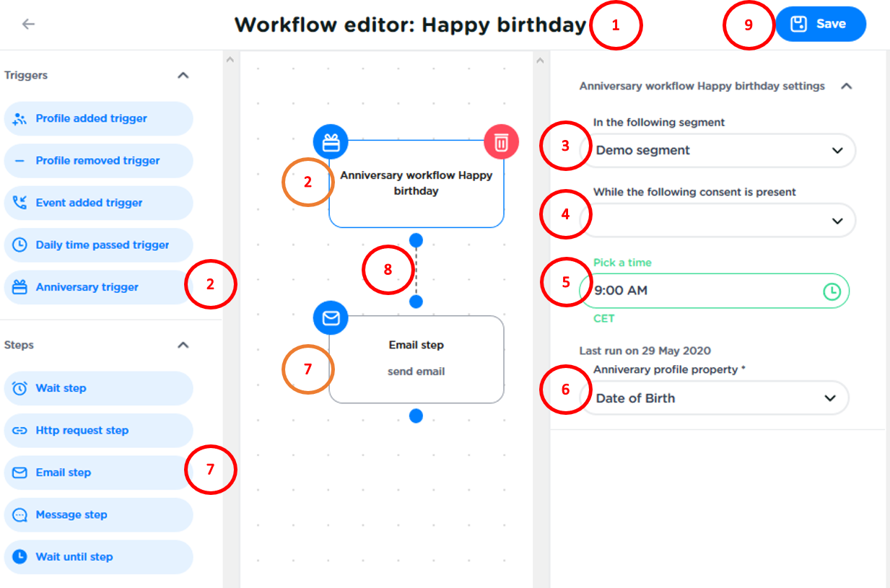Click the clock icon in the time field
Image resolution: width=890 pixels, height=588 pixels.
[x=832, y=291]
